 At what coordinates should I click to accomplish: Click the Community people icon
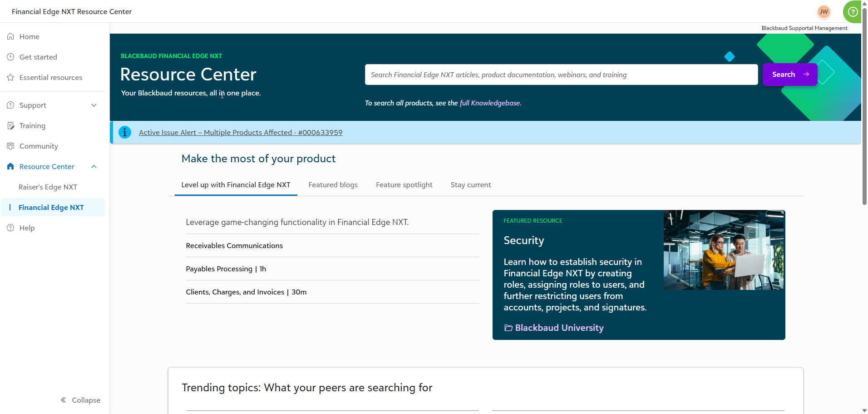[10, 146]
